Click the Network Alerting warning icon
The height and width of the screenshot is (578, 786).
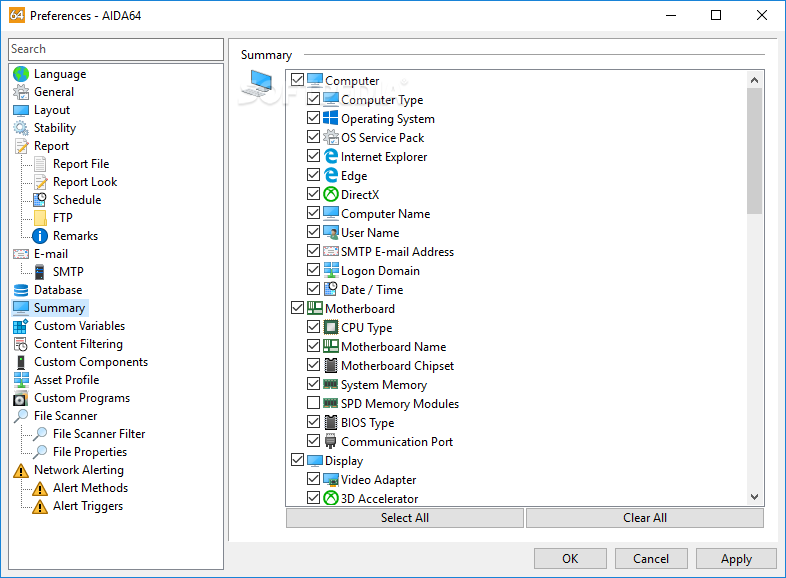tap(21, 470)
